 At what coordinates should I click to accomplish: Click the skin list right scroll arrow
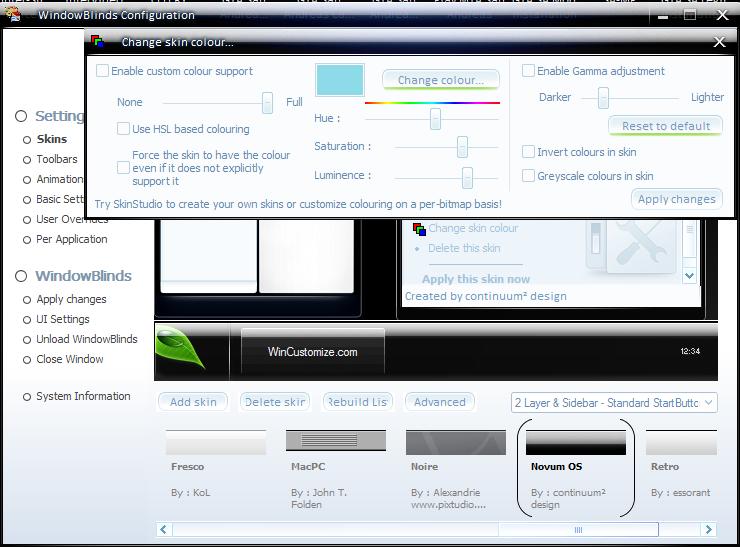coord(708,529)
